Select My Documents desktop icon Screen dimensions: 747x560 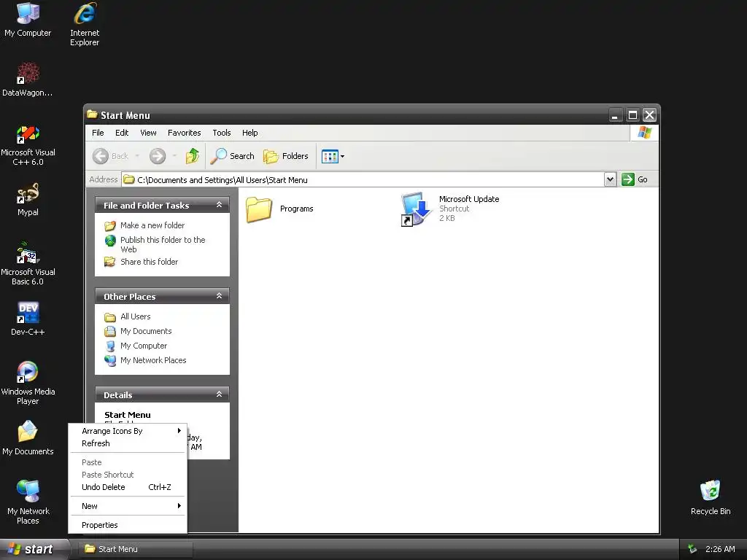[x=28, y=438]
